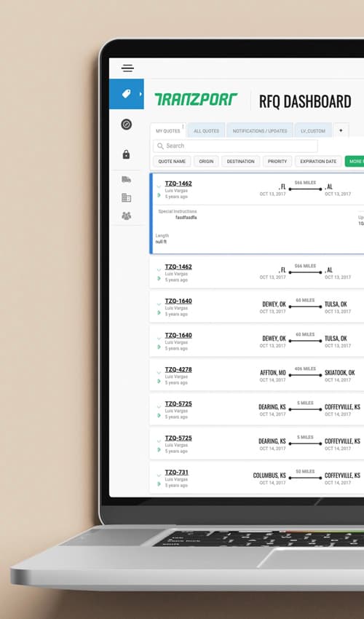Open the people group icon in sidebar
364x619 pixels.
pos(127,216)
